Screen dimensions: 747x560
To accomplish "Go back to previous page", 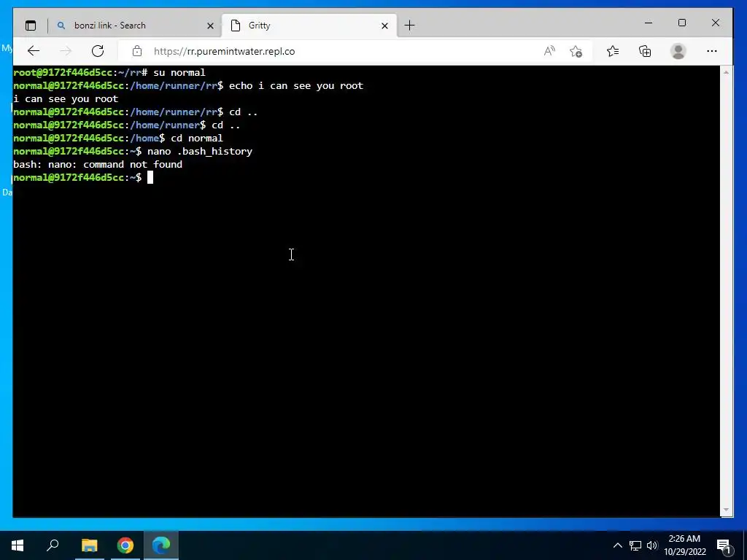I will pyautogui.click(x=34, y=51).
